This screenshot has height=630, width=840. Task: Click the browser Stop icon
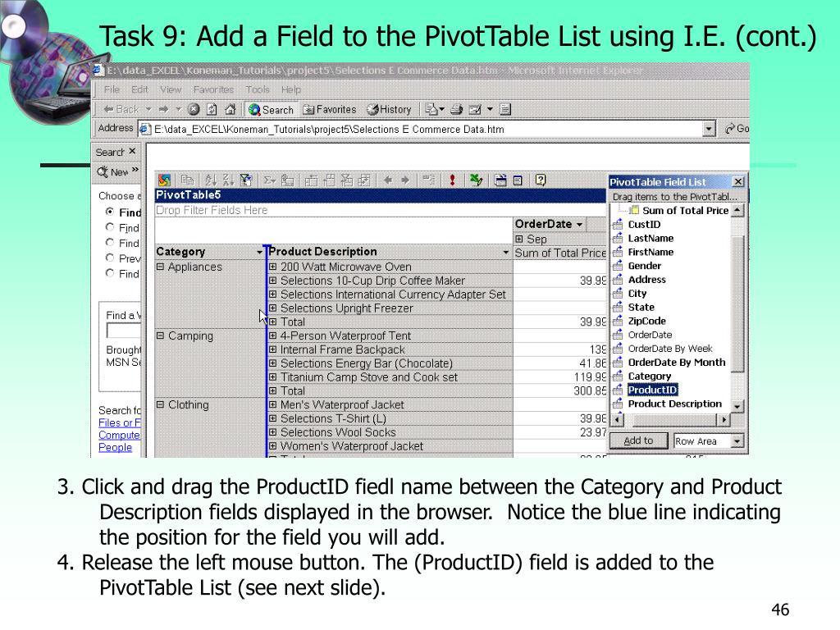tap(194, 109)
